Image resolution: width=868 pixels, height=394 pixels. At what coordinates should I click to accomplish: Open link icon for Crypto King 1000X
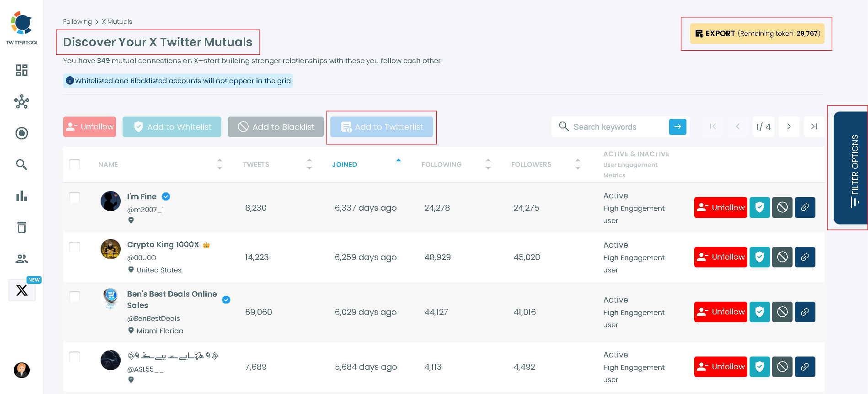click(805, 257)
